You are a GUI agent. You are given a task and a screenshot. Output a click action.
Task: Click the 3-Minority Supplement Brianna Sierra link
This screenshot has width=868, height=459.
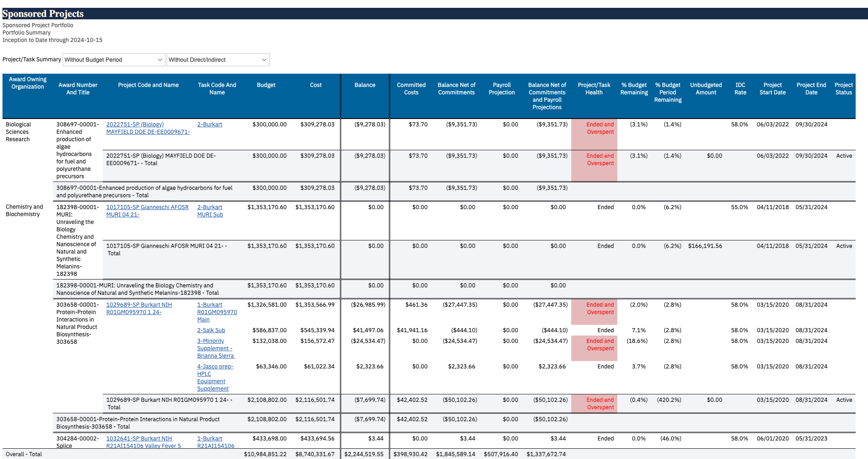coord(215,348)
